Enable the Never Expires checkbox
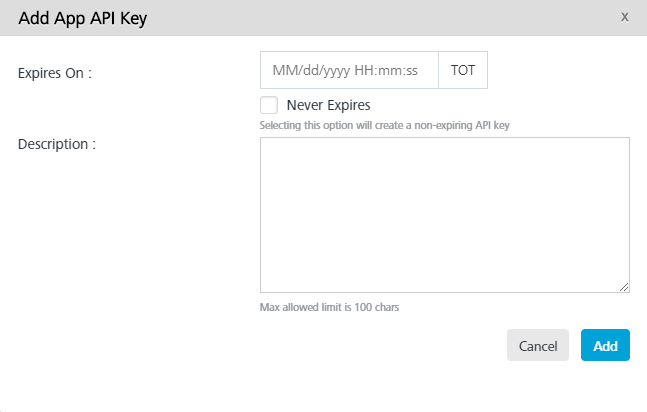This screenshot has height=412, width=647. 269,105
